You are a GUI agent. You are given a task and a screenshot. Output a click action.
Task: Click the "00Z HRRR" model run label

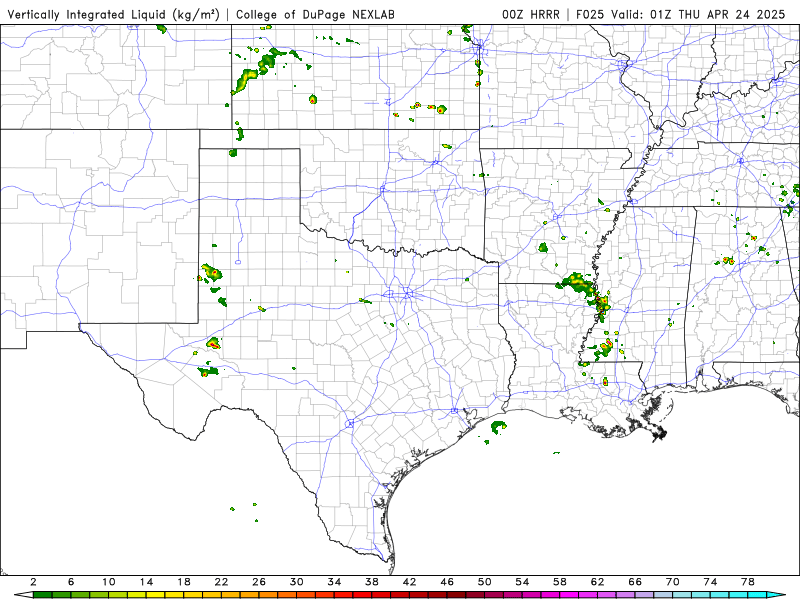point(531,14)
